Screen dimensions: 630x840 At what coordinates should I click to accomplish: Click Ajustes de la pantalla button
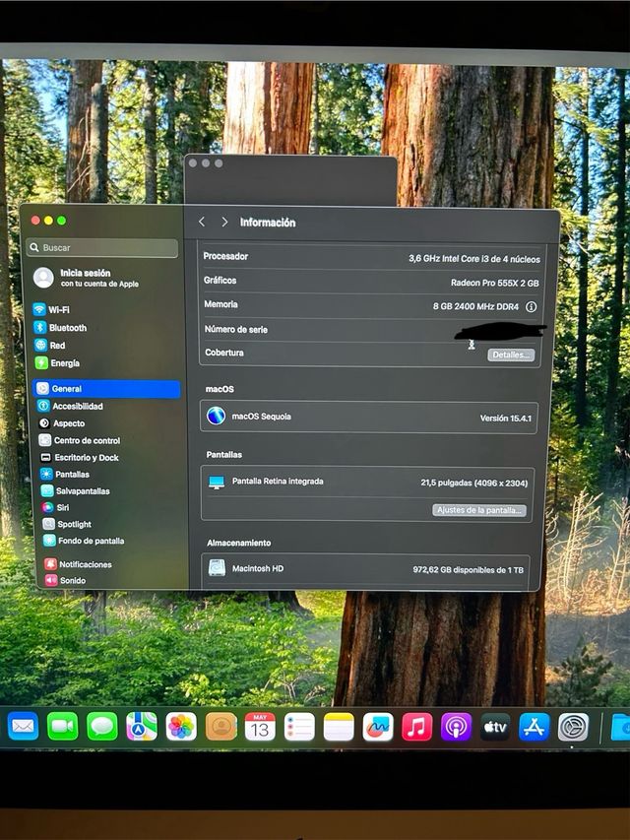click(479, 510)
